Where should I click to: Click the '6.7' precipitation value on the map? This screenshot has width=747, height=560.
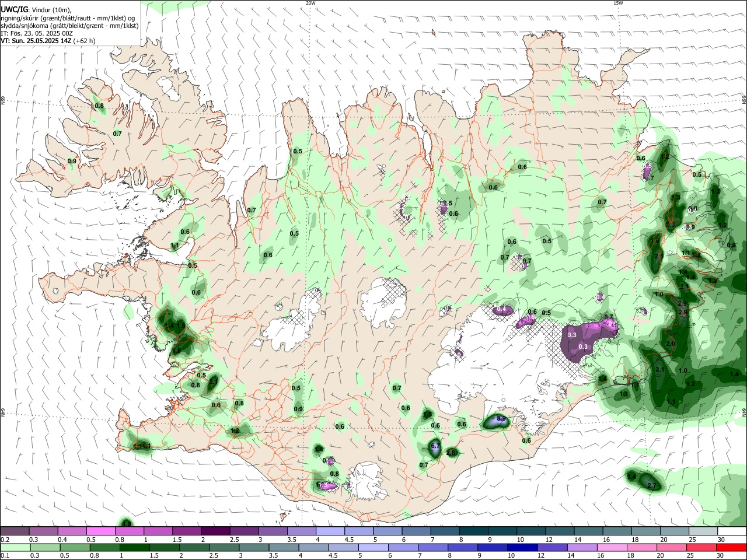[x=435, y=446]
